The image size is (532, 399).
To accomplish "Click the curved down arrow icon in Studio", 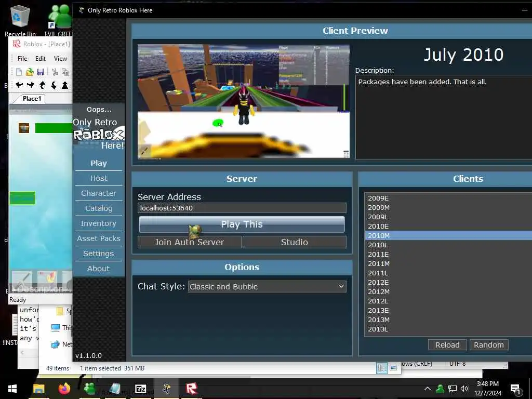I will tap(54, 85).
